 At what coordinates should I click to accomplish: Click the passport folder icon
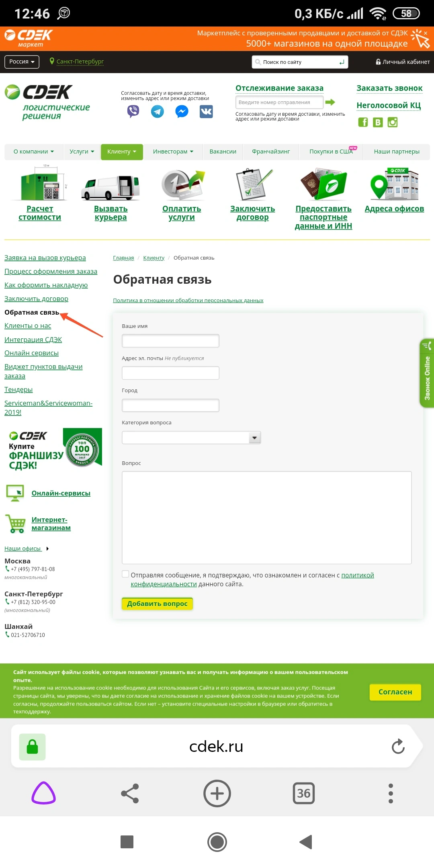[x=323, y=184]
